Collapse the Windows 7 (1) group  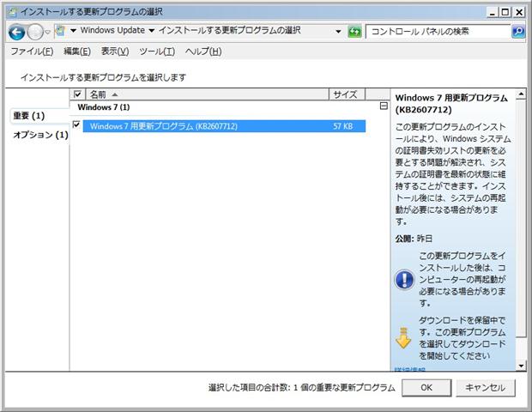tap(384, 106)
